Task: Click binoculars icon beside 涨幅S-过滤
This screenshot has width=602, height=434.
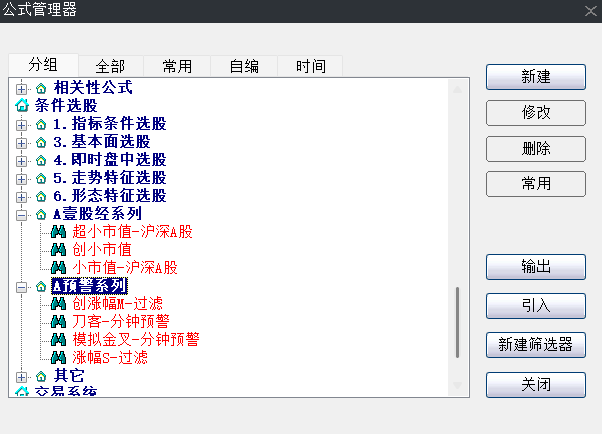Action: point(59,358)
